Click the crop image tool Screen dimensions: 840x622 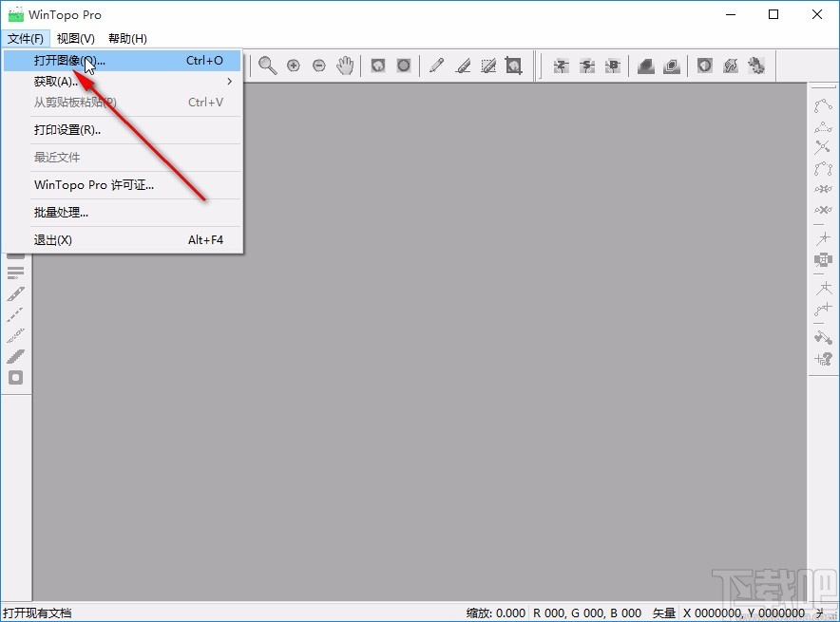(514, 66)
